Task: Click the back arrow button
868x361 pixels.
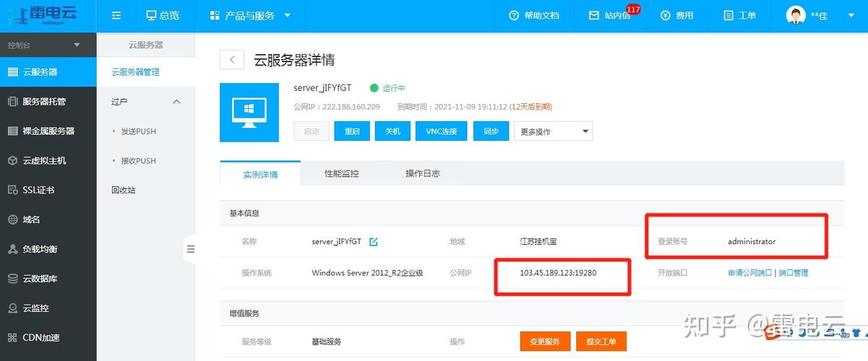Action: (232, 60)
